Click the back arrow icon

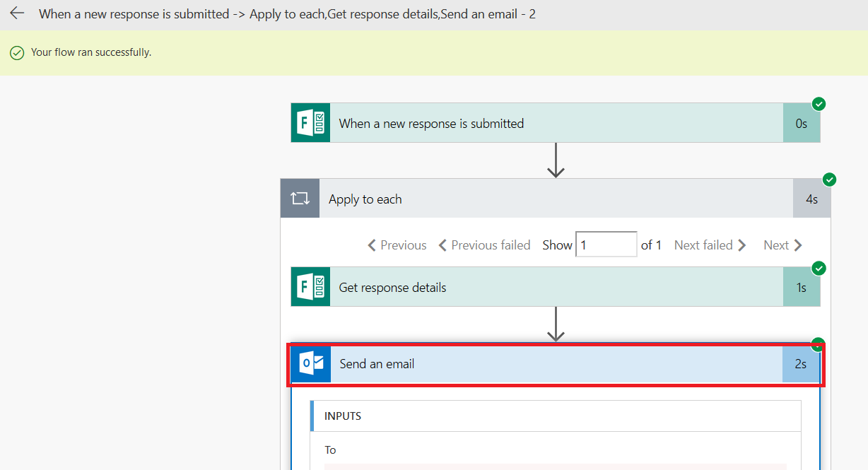tap(17, 13)
